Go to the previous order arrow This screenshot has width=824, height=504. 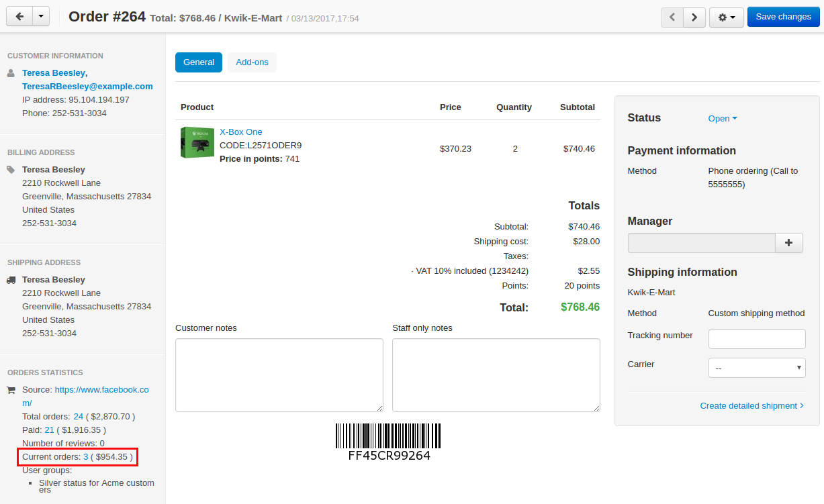pyautogui.click(x=672, y=17)
